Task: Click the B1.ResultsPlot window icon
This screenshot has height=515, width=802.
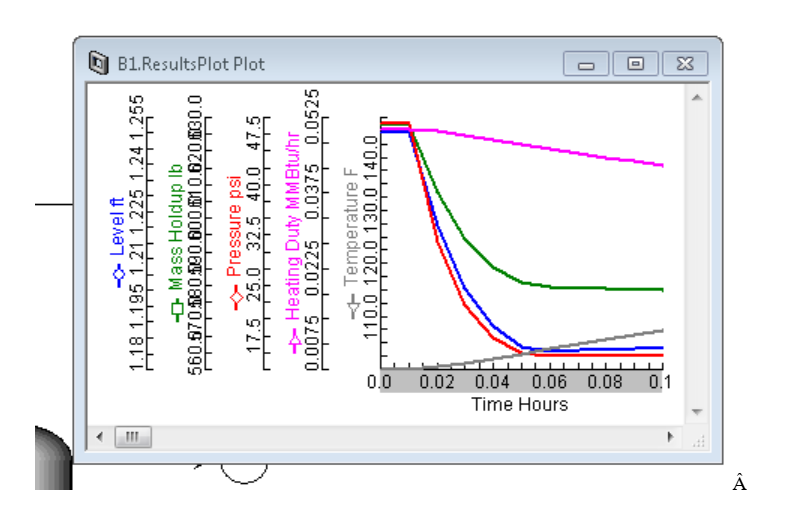Action: click(98, 64)
